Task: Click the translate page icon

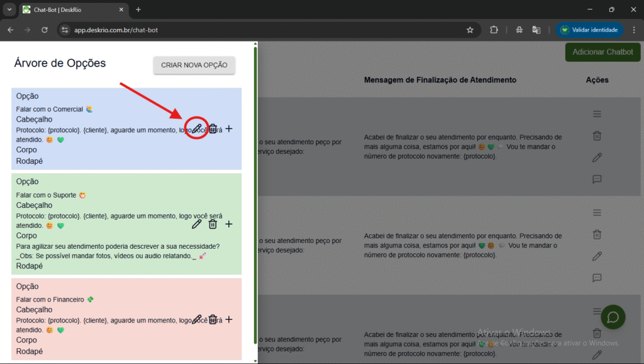Action: pyautogui.click(x=536, y=30)
